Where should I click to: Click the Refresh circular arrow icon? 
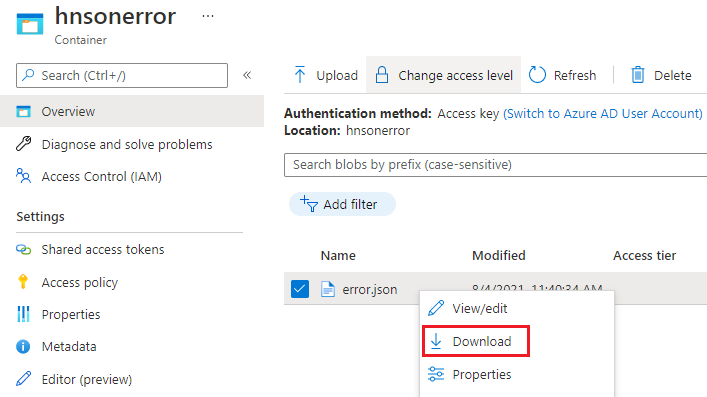point(537,75)
